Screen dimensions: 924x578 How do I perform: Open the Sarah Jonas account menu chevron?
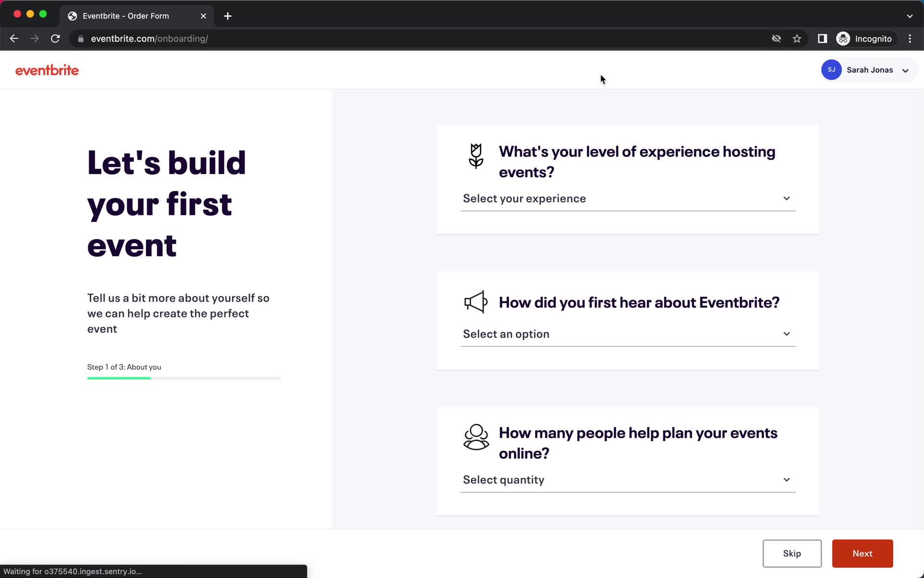905,70
